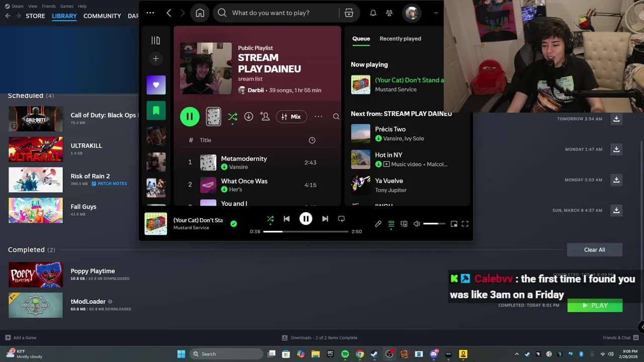Open Spotify notifications bell

point(373,13)
